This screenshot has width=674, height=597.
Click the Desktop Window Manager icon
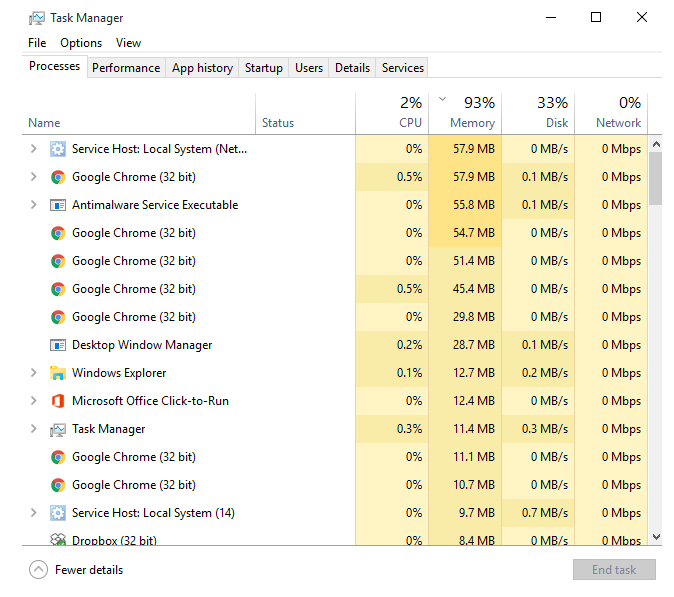click(x=58, y=345)
